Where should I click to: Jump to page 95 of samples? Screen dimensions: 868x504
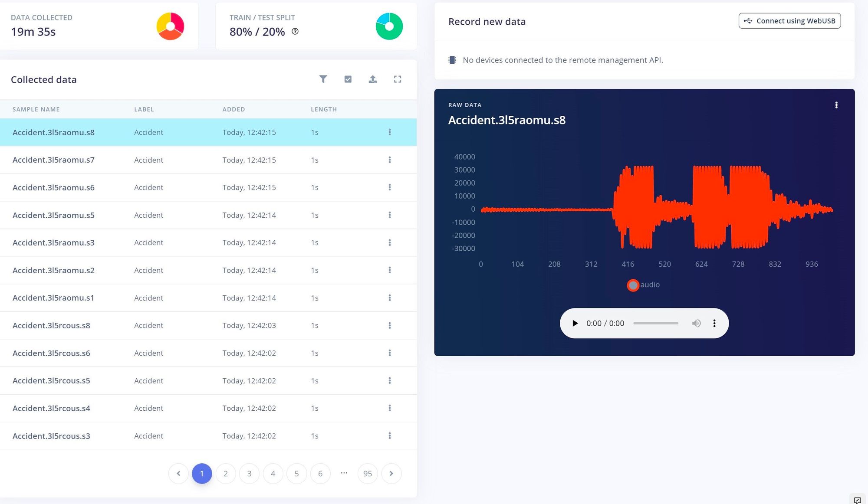pos(368,473)
